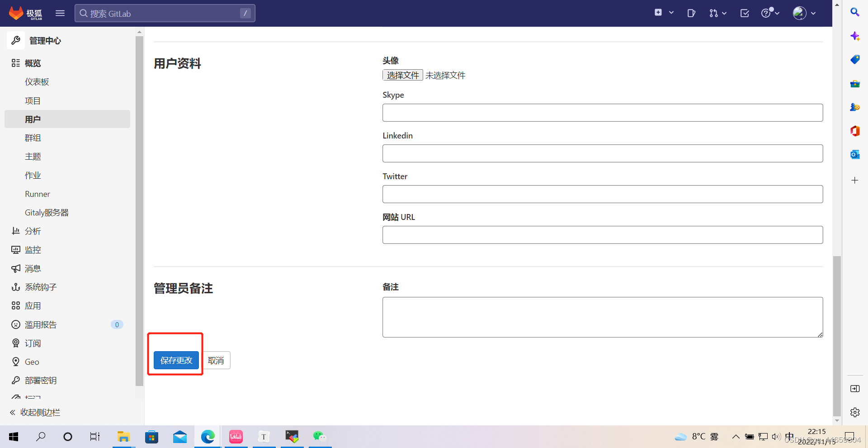Open Edge sidebar settings gear

click(855, 412)
